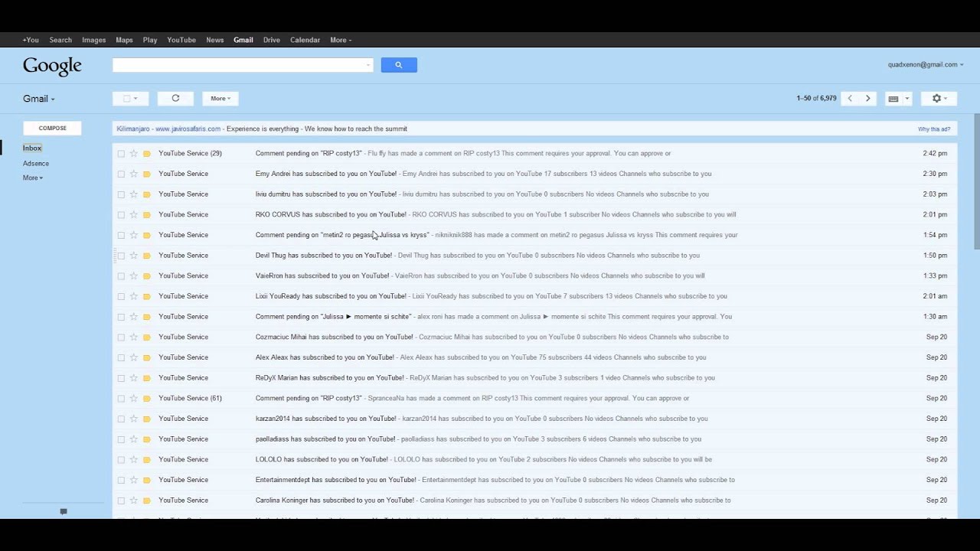The height and width of the screenshot is (551, 980).
Task: Star the RKO CORVUS subscription email
Action: [133, 214]
